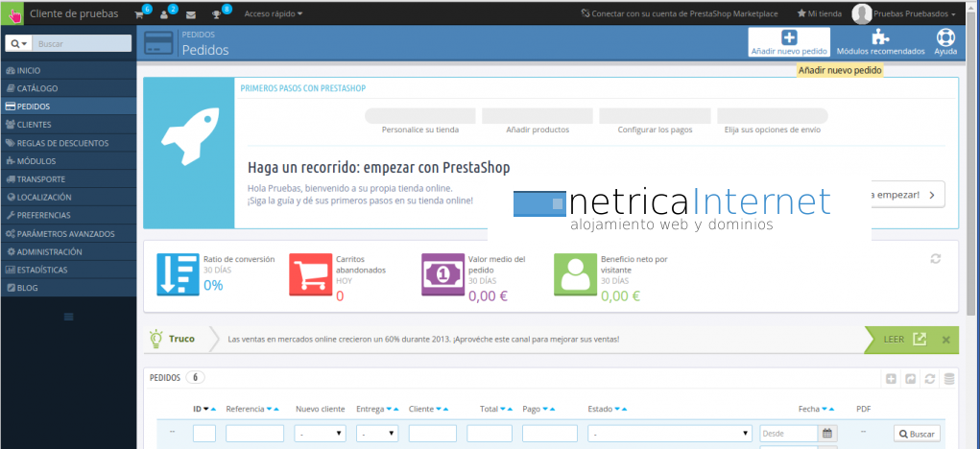Click the Añadir nuevo pedido plus icon
The image size is (980, 449).
click(x=789, y=36)
